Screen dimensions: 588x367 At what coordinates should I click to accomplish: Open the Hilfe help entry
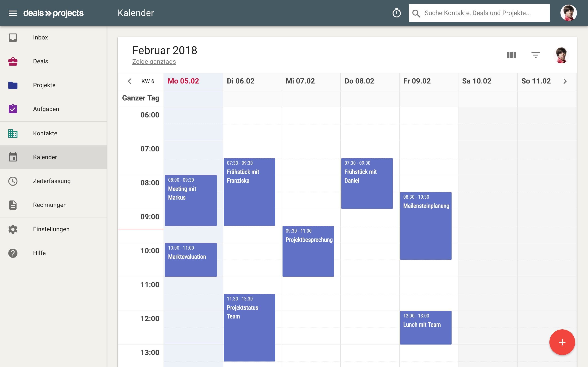point(39,253)
